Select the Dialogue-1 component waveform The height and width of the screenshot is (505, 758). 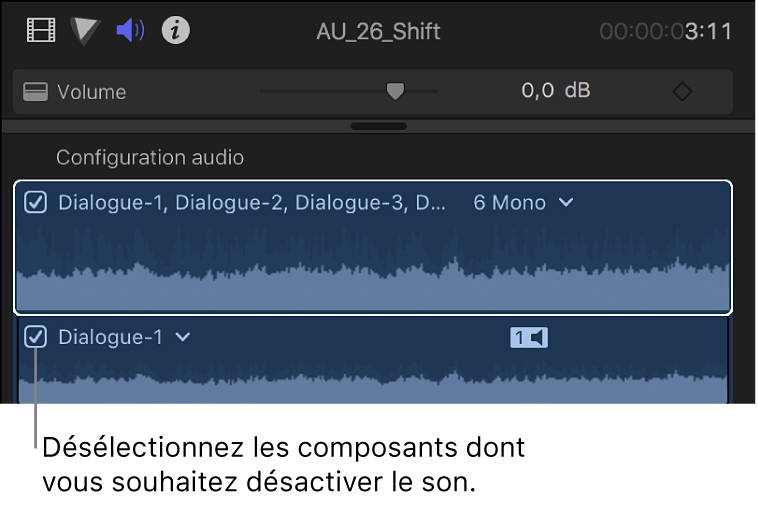[x=372, y=380]
